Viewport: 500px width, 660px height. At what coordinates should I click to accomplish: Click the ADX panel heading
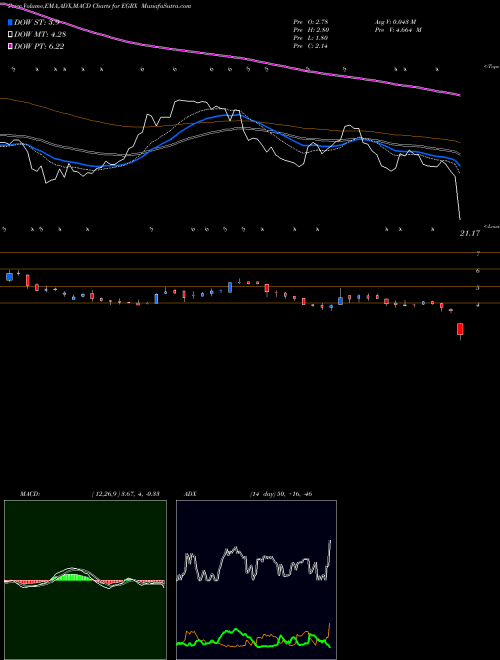coord(191,494)
